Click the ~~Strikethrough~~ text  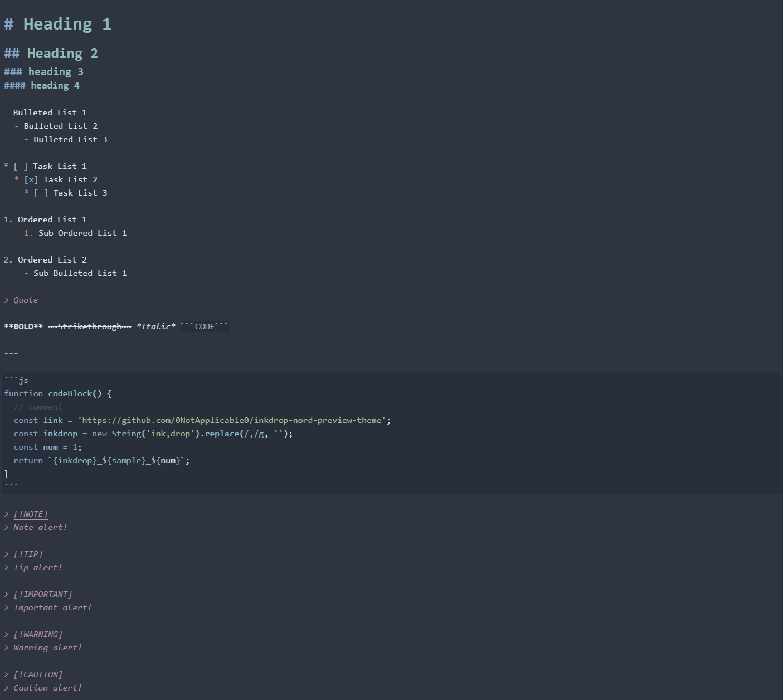tap(90, 327)
